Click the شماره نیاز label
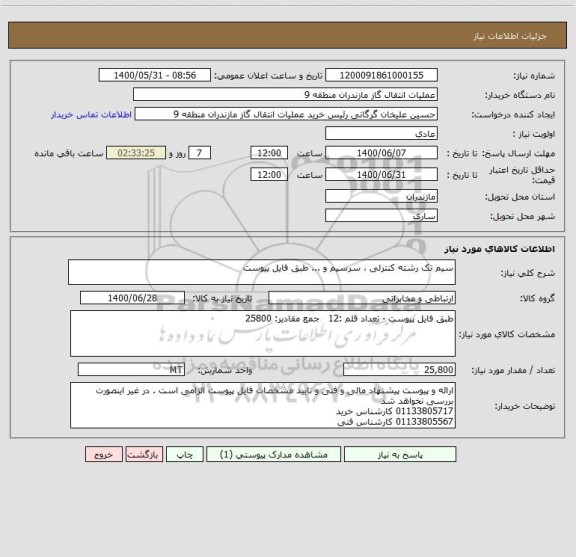The width and height of the screenshot is (576, 557). point(534,76)
